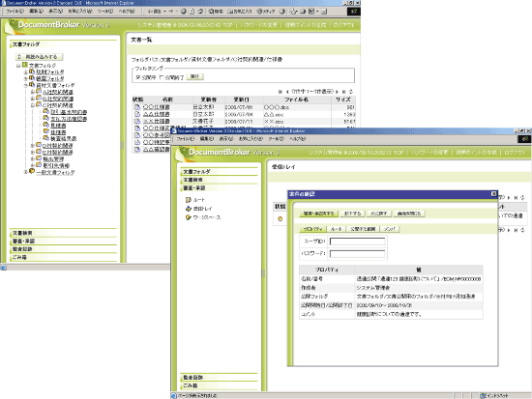The image size is (532, 399).
Task: Click the 審査・承認する button
Action: tap(319, 214)
